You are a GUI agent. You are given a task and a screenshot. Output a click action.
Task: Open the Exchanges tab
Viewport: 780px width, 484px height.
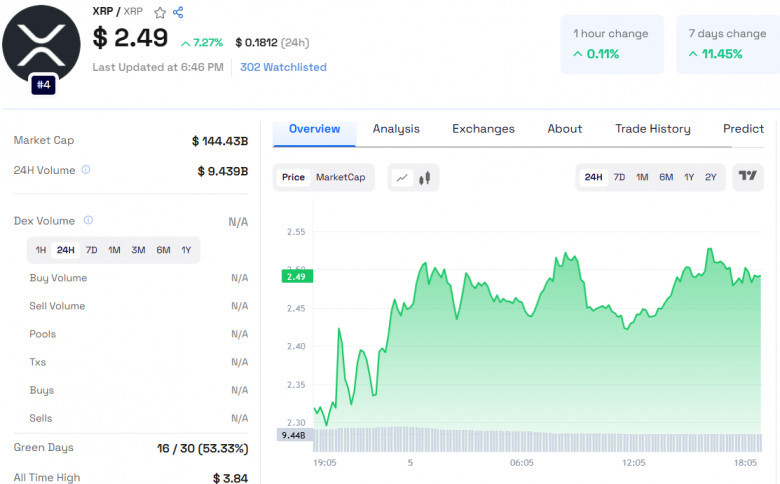pyautogui.click(x=483, y=129)
